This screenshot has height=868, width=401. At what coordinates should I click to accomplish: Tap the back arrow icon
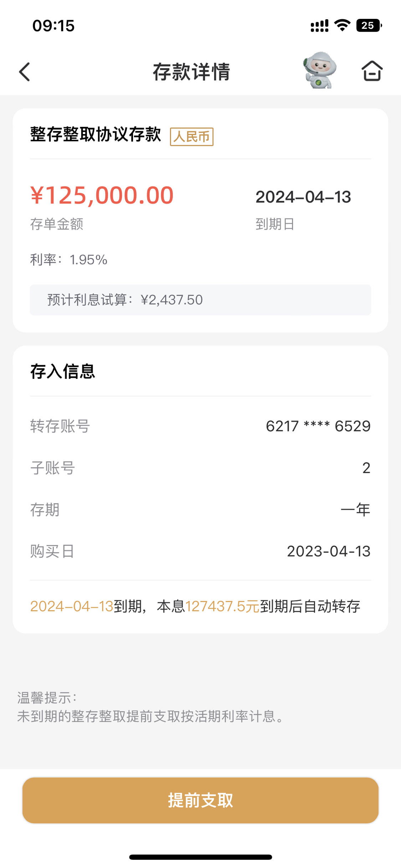(25, 72)
